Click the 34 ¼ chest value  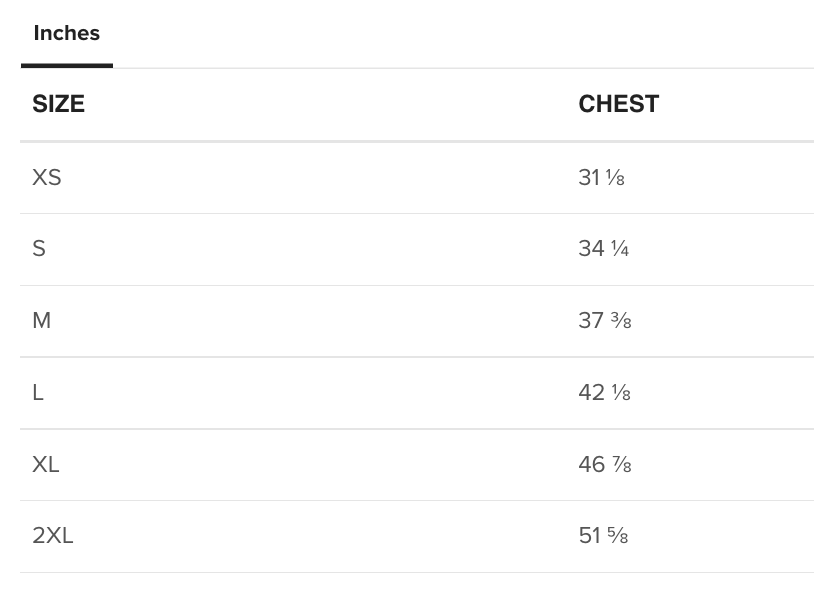(604, 249)
